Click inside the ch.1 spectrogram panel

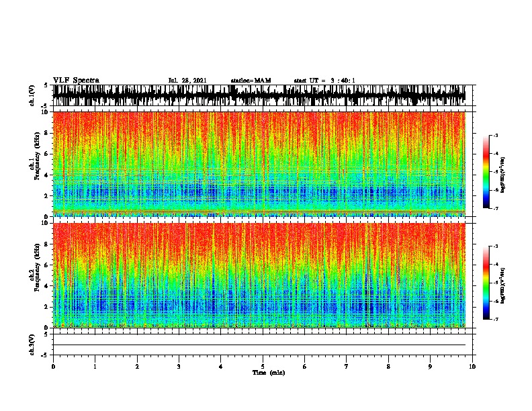tap(259, 164)
